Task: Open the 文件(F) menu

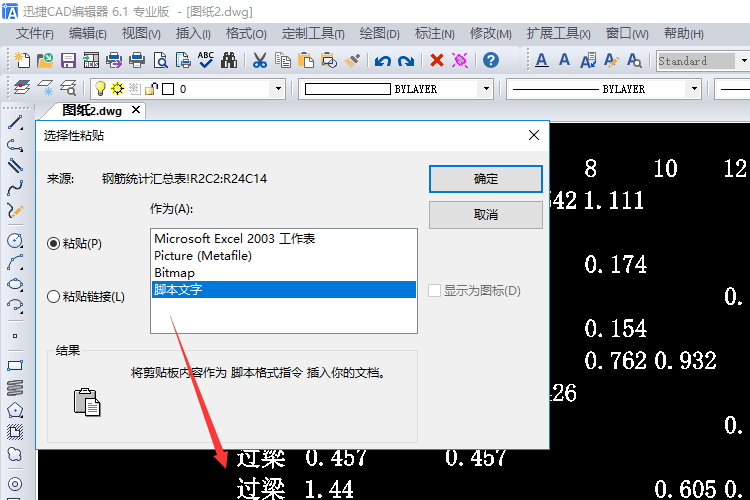Action: (x=34, y=34)
